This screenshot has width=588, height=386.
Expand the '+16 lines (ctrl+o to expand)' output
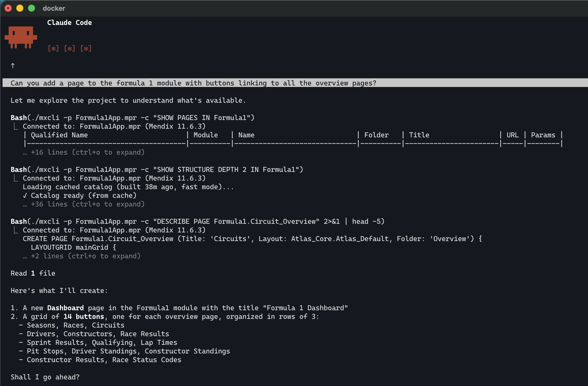point(84,152)
